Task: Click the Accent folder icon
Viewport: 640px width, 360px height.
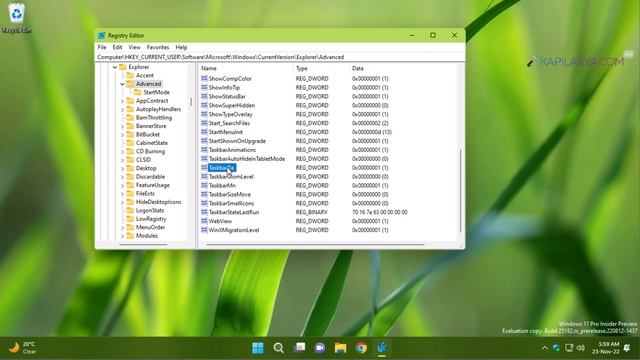Action: coord(130,76)
